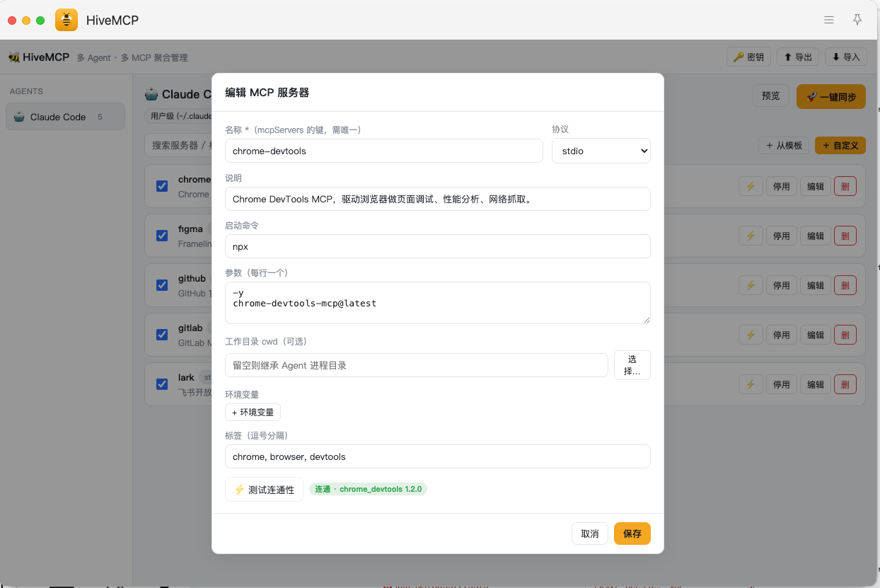
Task: Click red 删 delete in lark row
Action: pos(845,384)
